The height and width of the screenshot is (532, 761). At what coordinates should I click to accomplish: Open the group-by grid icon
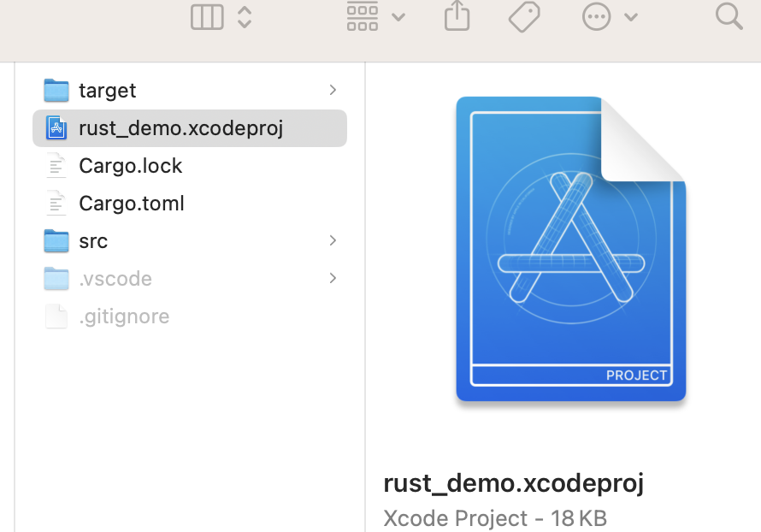tap(363, 16)
